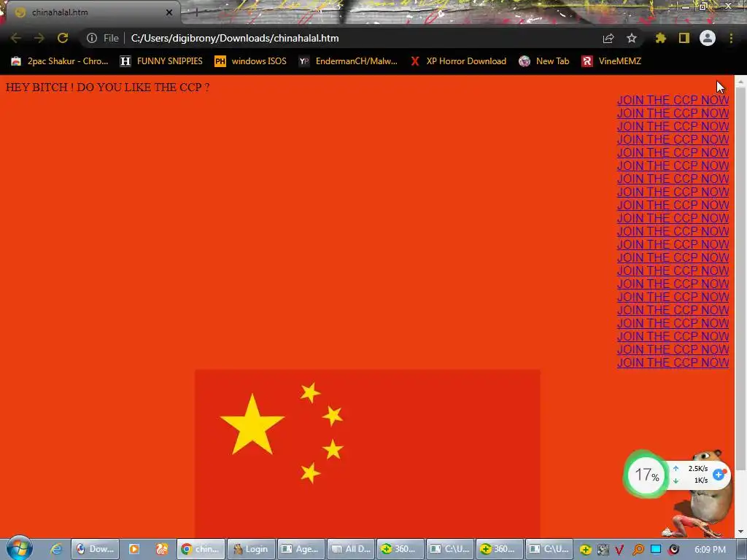Screen dimensions: 747x560
Task: Click the last JOIN THE CCP NOW link
Action: (x=673, y=362)
